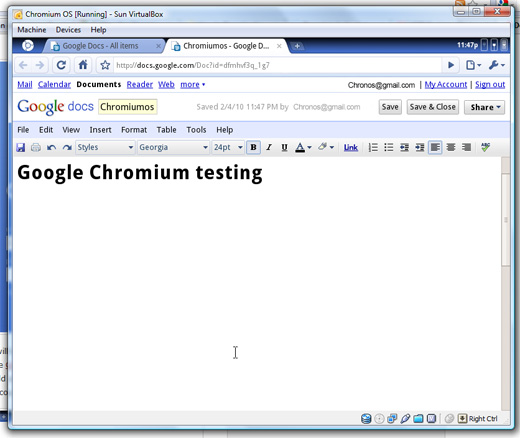Undo the last edit

(x=51, y=147)
